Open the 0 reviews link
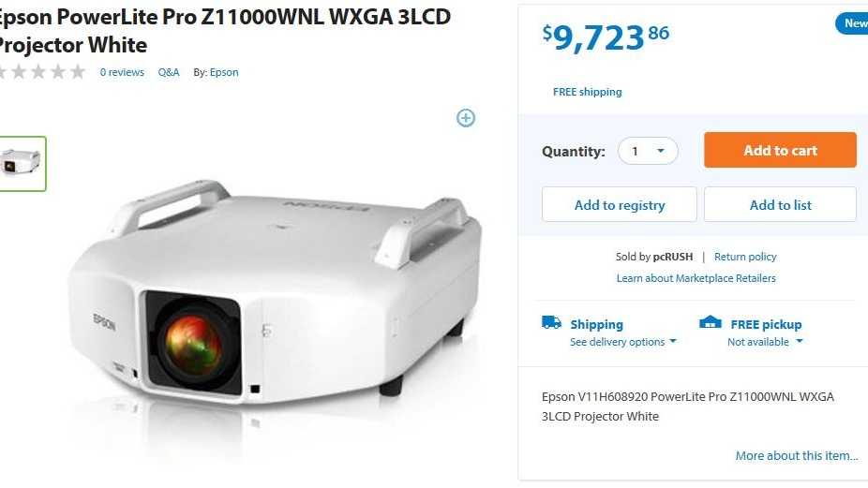 [122, 72]
